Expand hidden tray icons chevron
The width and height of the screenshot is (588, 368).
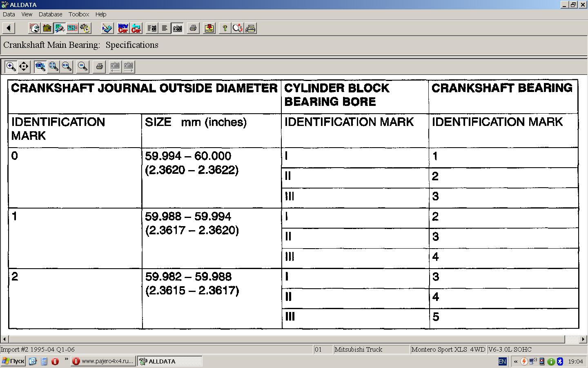tap(516, 361)
